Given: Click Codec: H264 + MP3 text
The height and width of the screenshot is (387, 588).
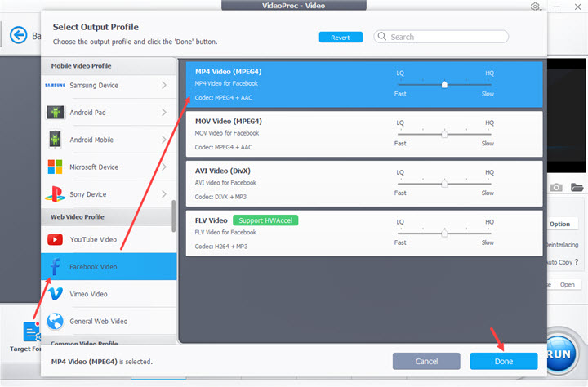Looking at the screenshot, I should click(221, 247).
